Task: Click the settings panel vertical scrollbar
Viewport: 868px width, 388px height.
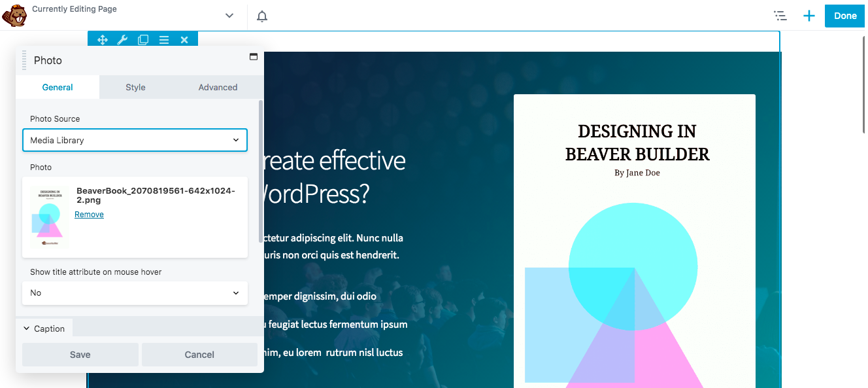Action: point(261,170)
